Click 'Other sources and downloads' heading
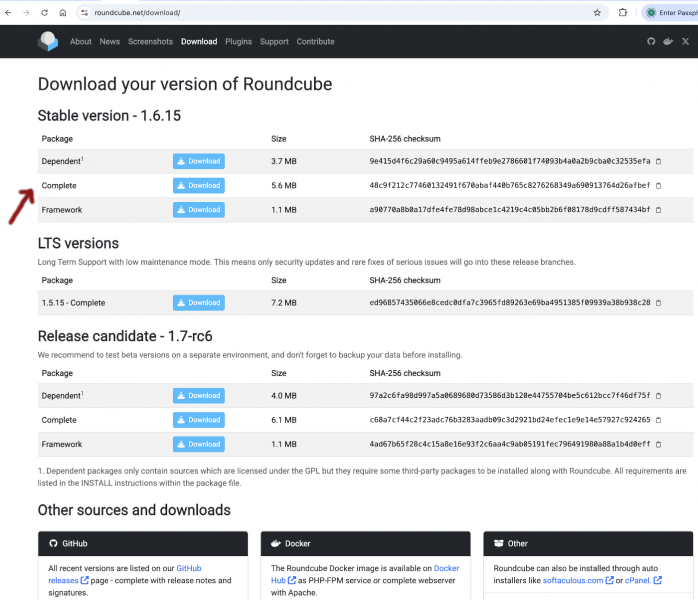 [134, 510]
